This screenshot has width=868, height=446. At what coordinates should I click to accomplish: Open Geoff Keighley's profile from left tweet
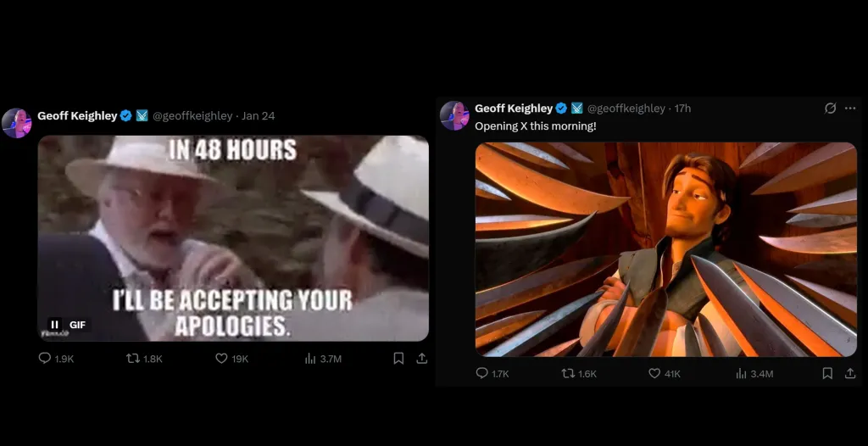[x=77, y=116]
